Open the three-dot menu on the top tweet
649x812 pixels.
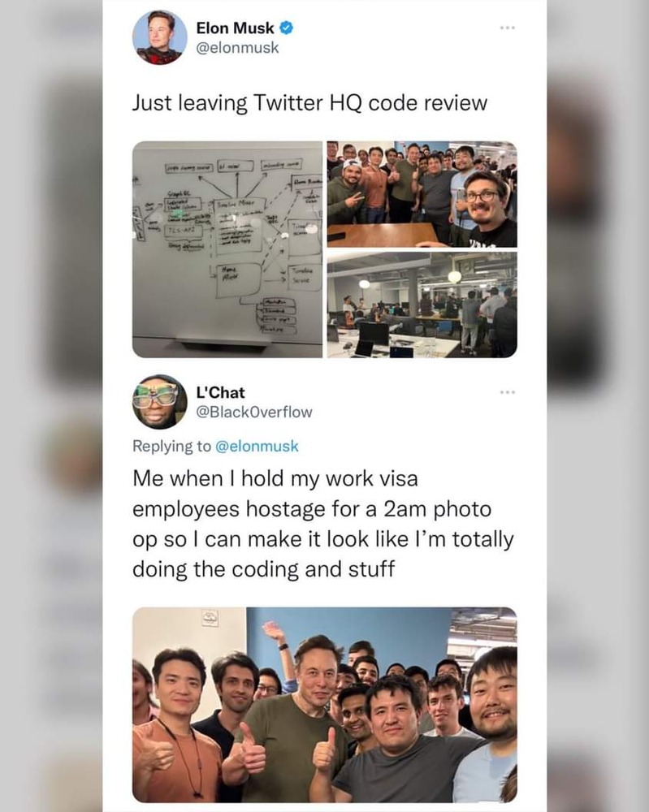[x=508, y=28]
